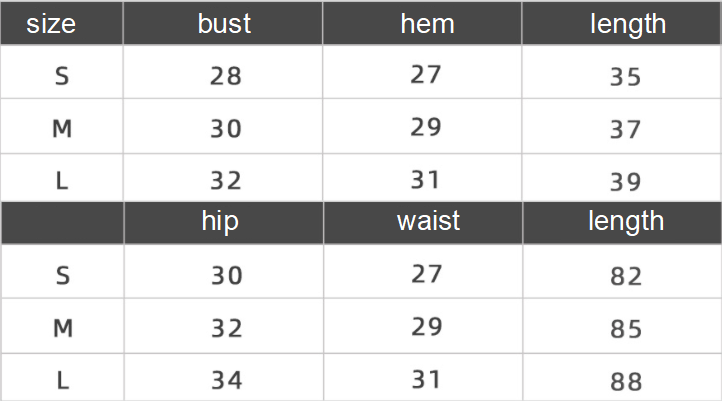722x401 pixels.
Task: Select the top 'length' header
Action: 628,24
